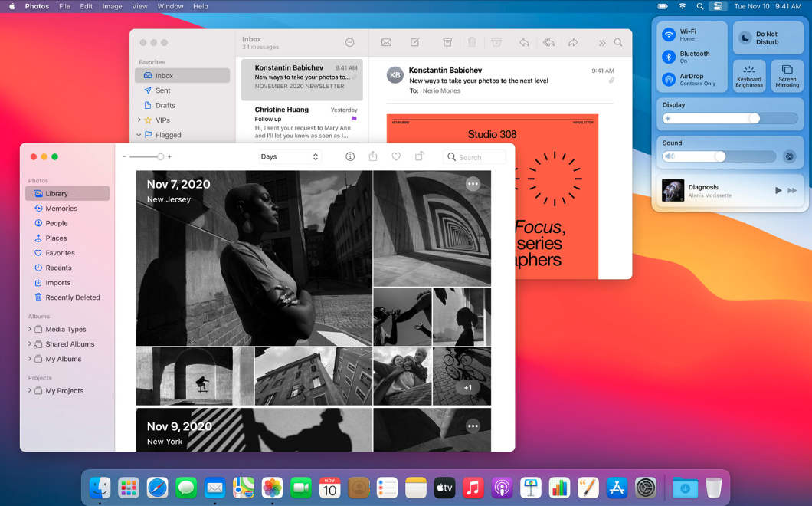Expand Media Types album group
Screen dimensions: 812x506
click(x=30, y=329)
